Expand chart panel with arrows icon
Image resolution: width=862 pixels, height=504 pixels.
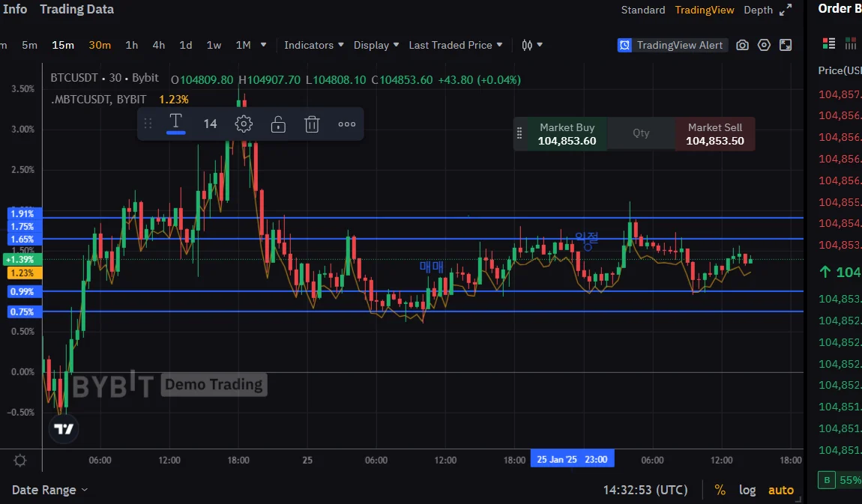[x=786, y=10]
